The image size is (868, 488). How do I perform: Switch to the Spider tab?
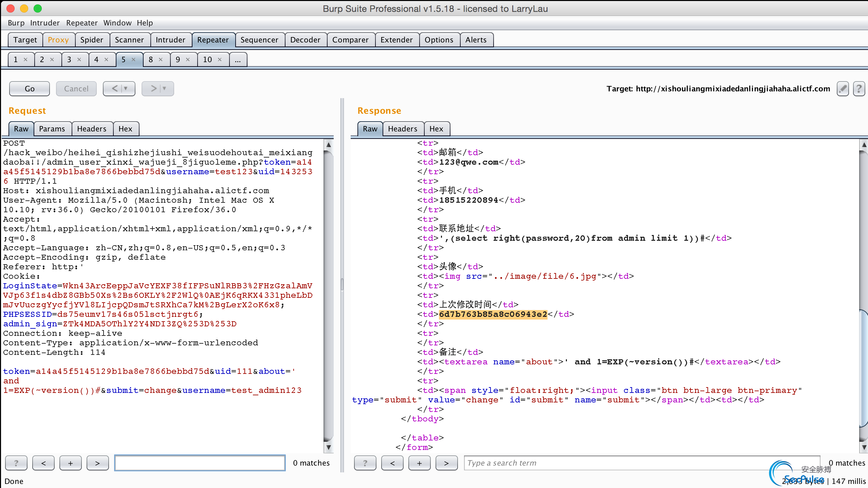click(x=92, y=40)
